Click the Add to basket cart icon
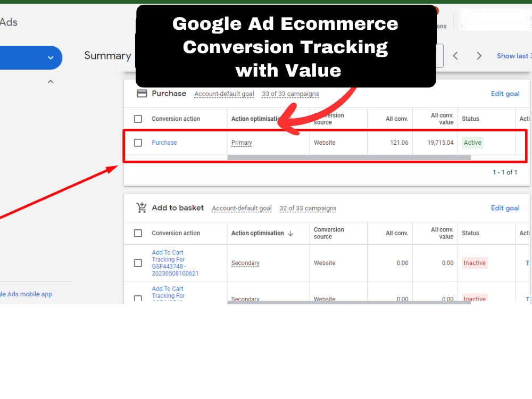Screen dimensions: 532x399 [142, 207]
